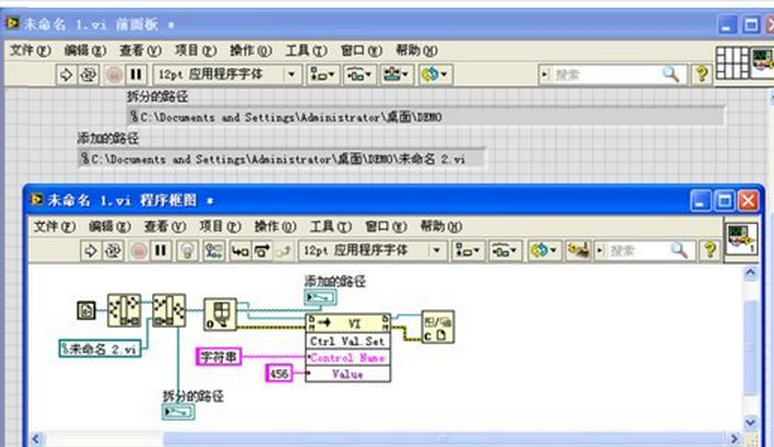Open 工具 menu in block diagram window
The height and width of the screenshot is (447, 774).
pos(330,226)
